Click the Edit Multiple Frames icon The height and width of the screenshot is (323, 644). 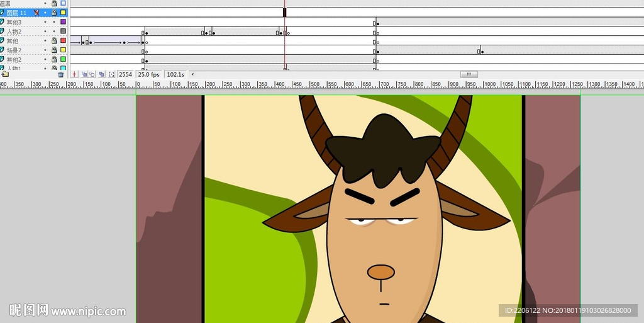click(x=101, y=74)
